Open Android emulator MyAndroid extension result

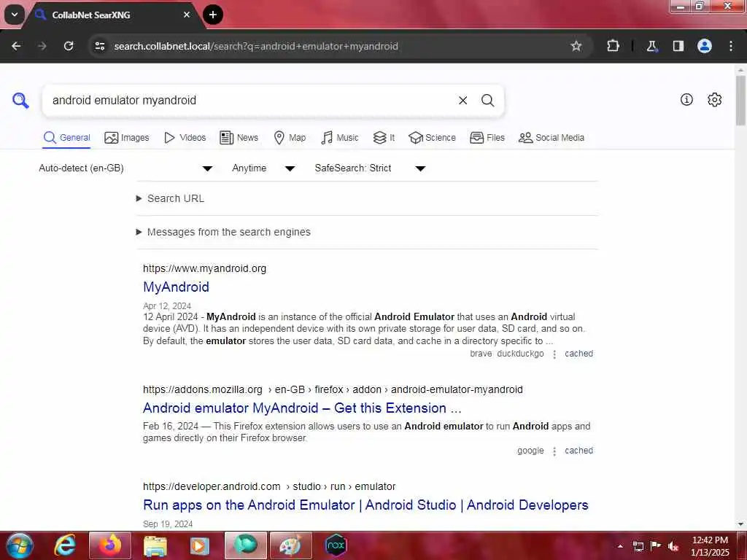click(302, 408)
